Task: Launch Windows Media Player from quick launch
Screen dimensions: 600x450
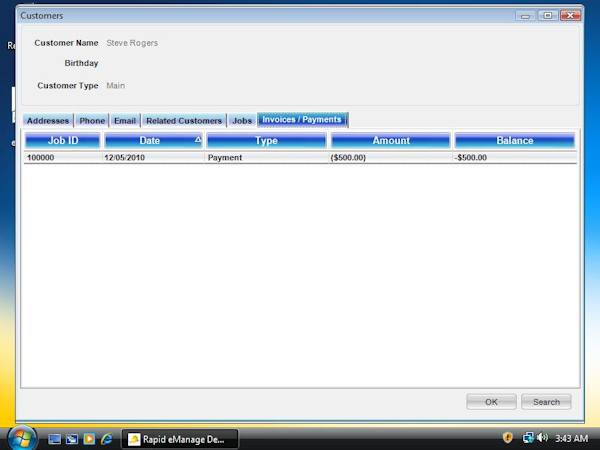Action: click(x=89, y=438)
